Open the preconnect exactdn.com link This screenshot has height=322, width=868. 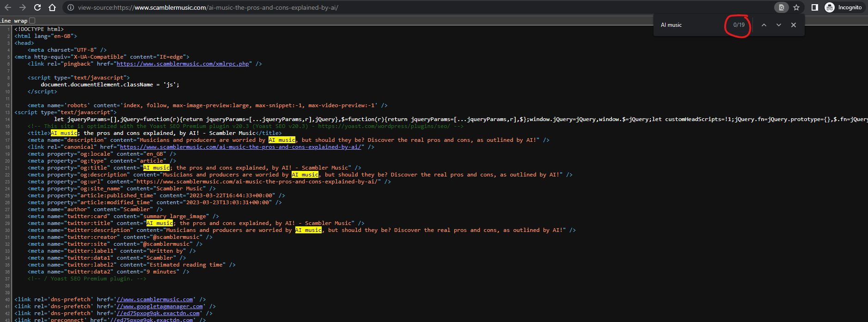[x=151, y=320]
